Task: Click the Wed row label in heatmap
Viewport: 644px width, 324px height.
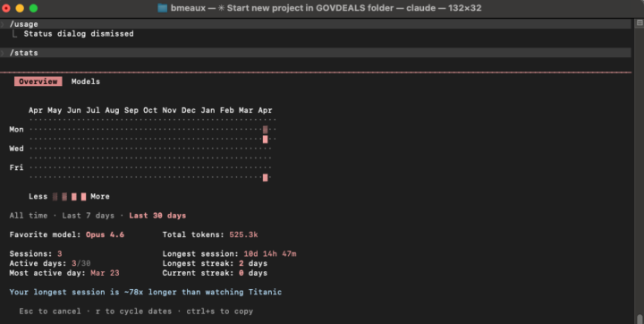Action: tap(16, 149)
